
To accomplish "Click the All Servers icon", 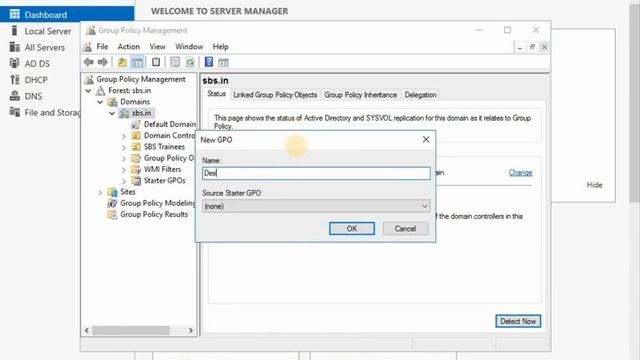I will coord(15,47).
